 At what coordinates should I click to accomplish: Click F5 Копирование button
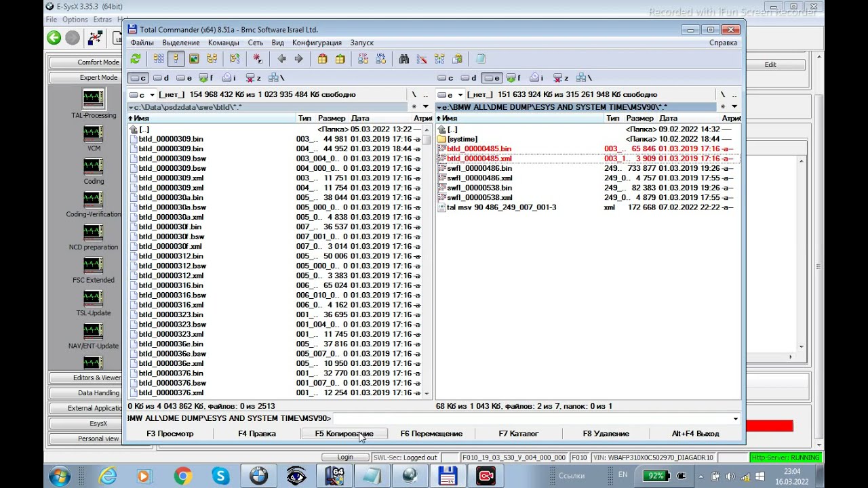pos(344,434)
